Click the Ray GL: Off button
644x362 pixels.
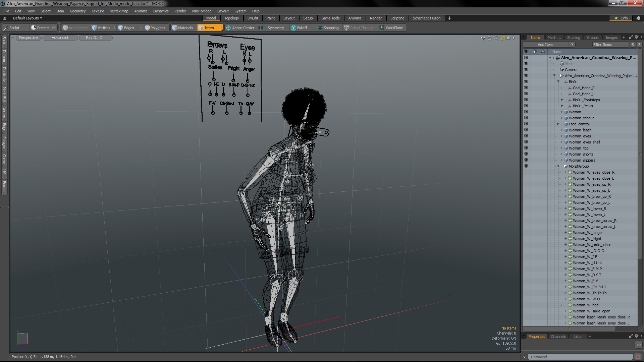pyautogui.click(x=95, y=38)
